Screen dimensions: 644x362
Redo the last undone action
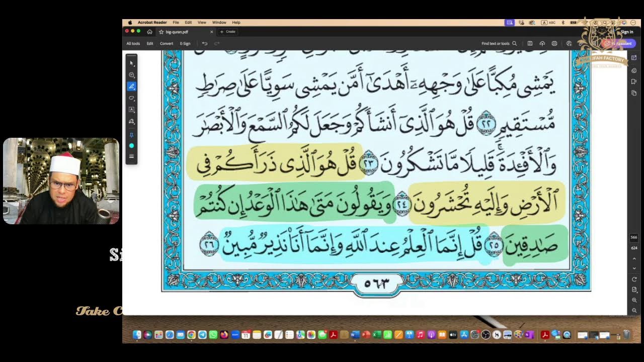point(217,44)
